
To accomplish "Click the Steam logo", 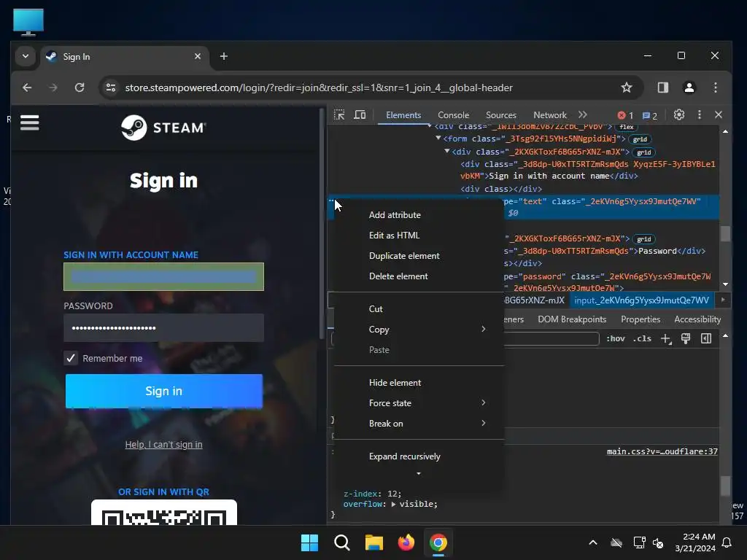I will coord(163,128).
